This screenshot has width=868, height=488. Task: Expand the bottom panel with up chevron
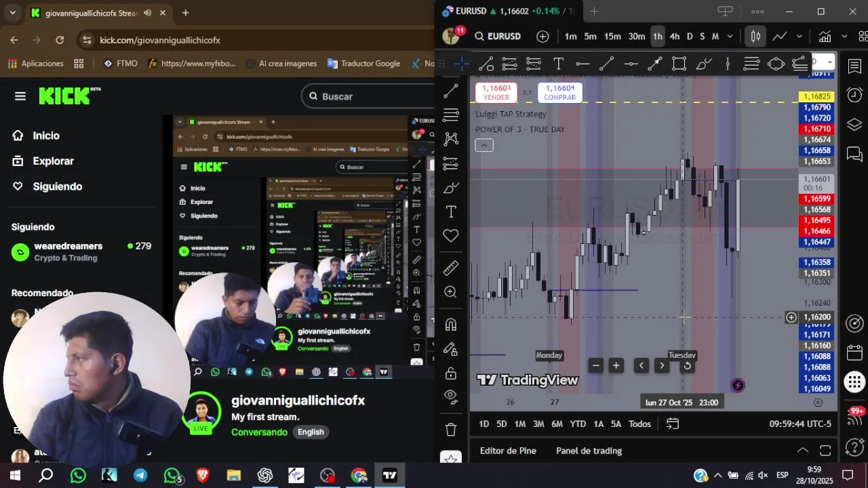coord(802,451)
